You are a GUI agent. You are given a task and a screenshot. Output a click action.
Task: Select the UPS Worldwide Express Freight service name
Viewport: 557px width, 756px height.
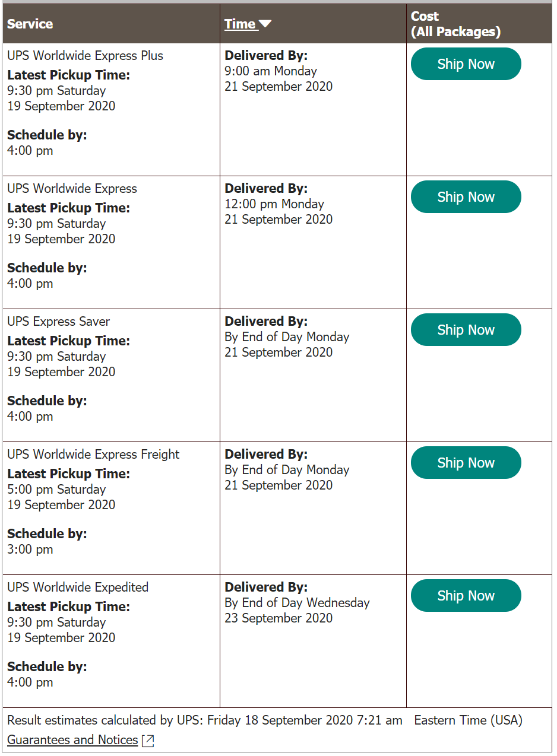[93, 455]
